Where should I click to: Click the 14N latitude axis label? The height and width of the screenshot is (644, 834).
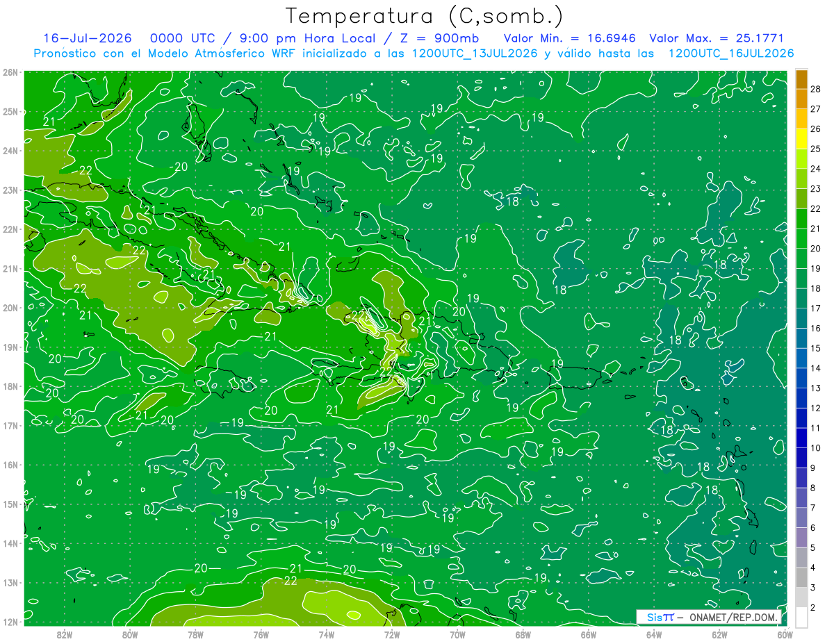[10, 543]
